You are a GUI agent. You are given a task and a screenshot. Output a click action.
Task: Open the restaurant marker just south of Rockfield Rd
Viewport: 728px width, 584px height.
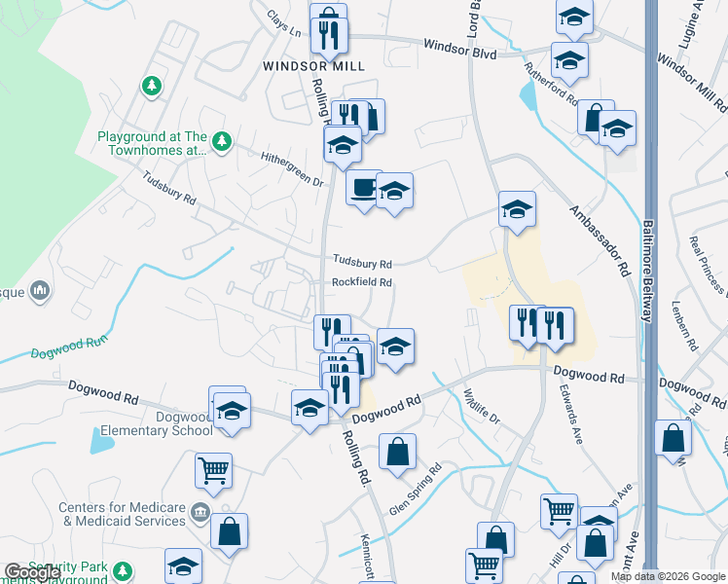tap(332, 334)
